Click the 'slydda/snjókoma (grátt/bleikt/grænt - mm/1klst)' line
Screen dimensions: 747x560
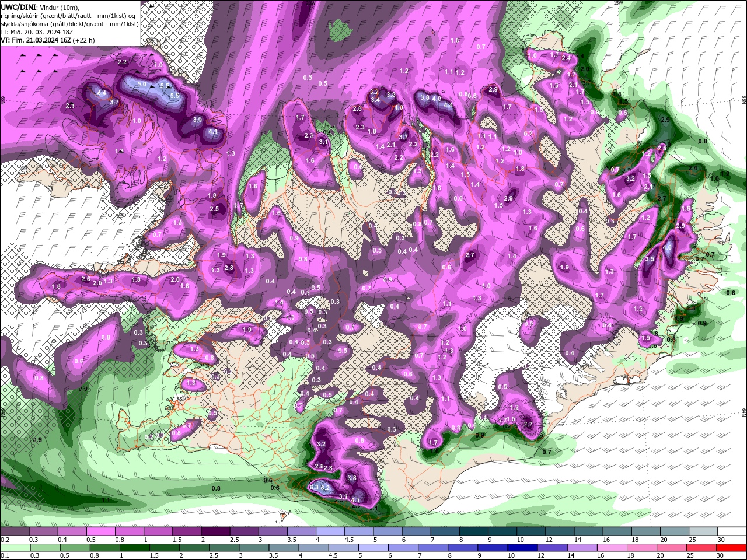click(69, 24)
